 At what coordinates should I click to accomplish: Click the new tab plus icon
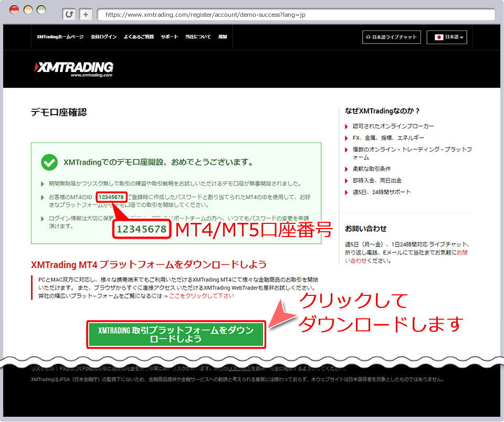(86, 14)
